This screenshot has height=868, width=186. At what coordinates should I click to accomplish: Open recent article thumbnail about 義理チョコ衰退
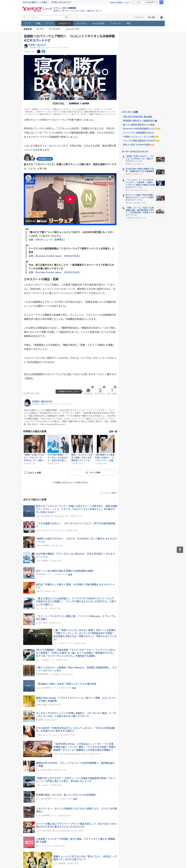click(x=106, y=444)
